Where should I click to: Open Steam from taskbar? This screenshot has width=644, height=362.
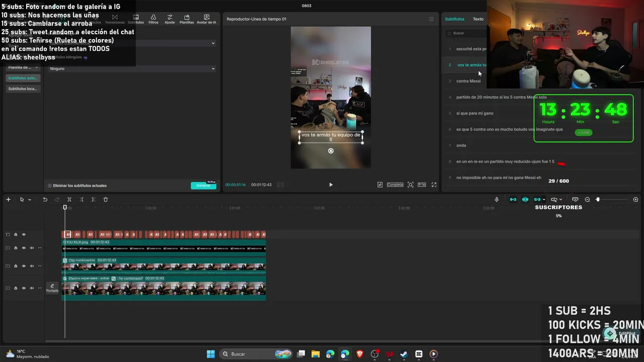(x=404, y=354)
